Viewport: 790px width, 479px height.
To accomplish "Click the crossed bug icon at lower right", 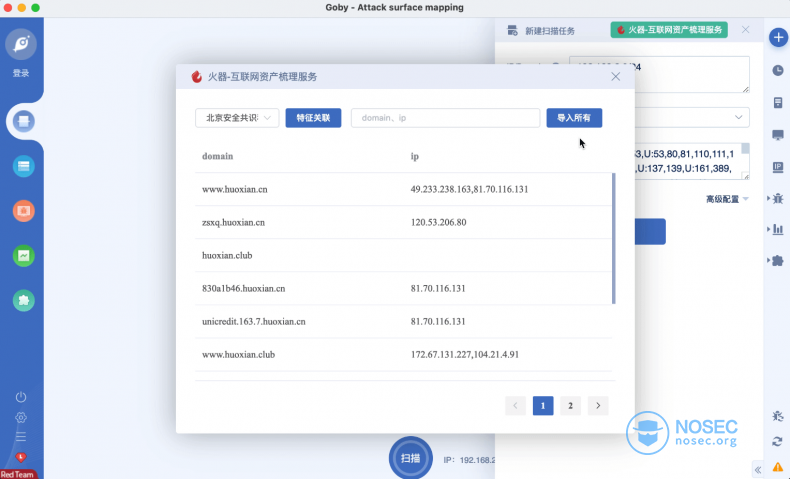I will (777, 416).
